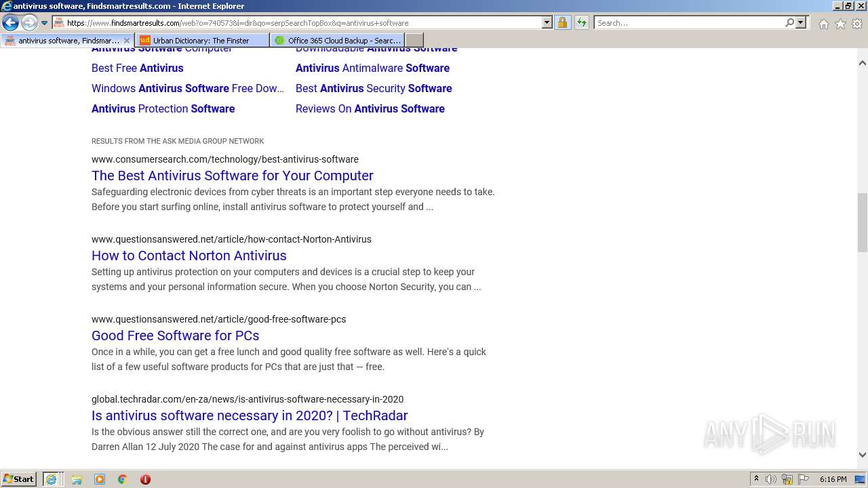Open the Tools gear menu
This screenshot has width=868, height=488.
[857, 24]
